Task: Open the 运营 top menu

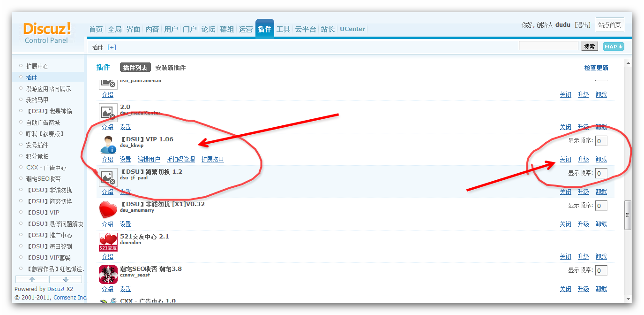Action: (246, 29)
